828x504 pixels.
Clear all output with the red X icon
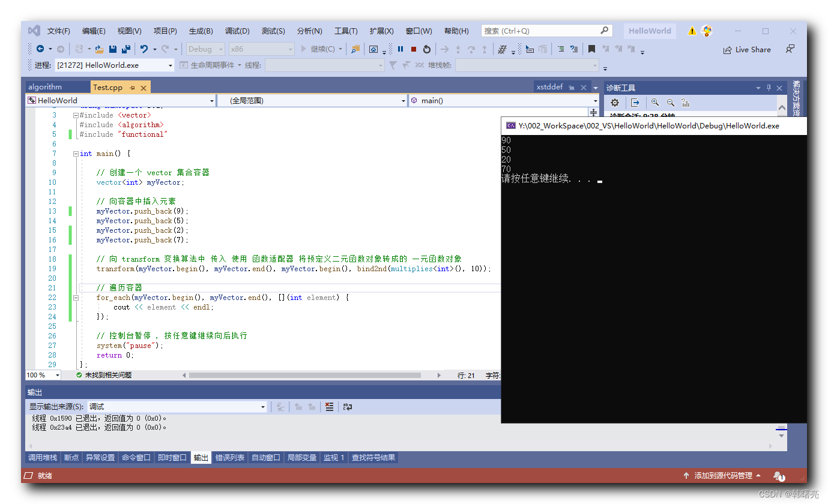[x=329, y=407]
